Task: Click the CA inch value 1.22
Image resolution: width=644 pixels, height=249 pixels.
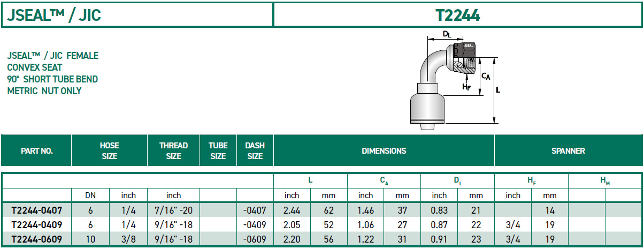Action: (365, 239)
